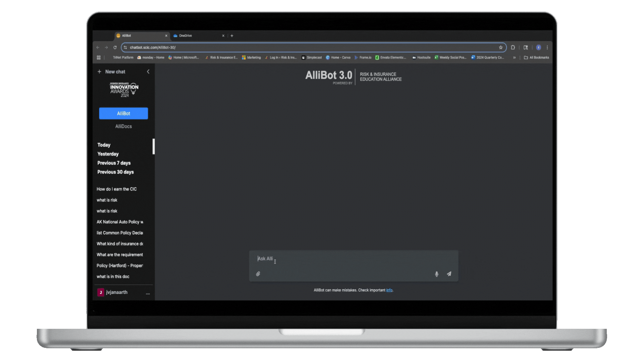Click the jvjanaarth user avatar
This screenshot has width=644, height=362.
[x=100, y=292]
